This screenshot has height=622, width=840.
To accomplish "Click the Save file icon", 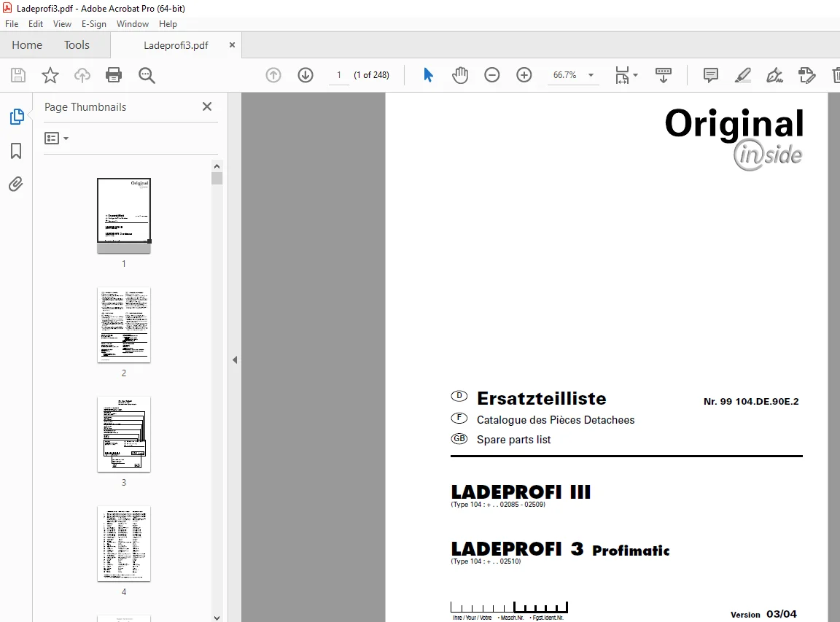I will 18,75.
